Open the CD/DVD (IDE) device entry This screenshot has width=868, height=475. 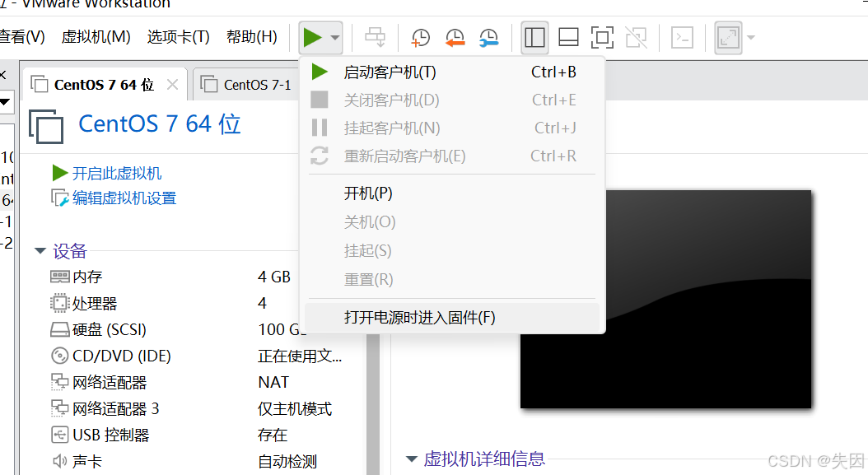click(x=110, y=356)
